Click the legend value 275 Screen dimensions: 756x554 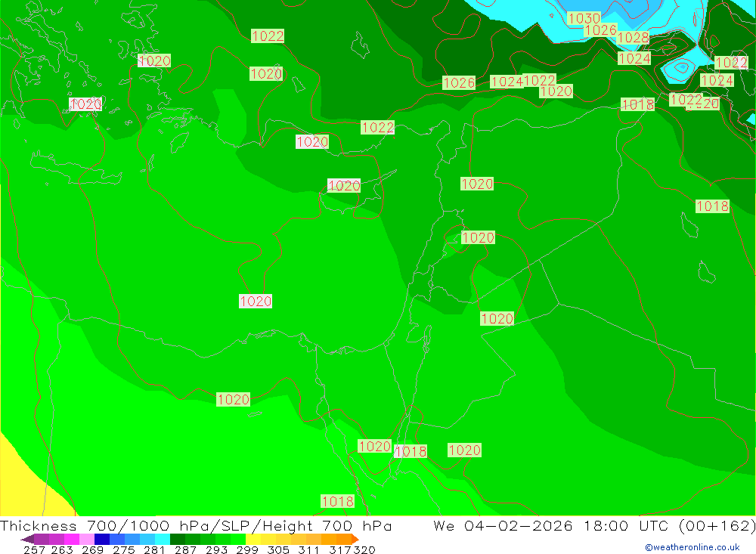click(122, 549)
